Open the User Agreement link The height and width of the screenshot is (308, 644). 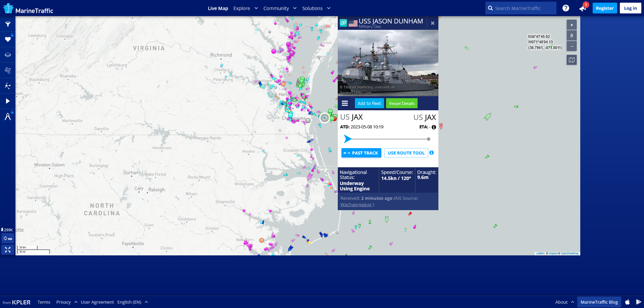[97, 302]
